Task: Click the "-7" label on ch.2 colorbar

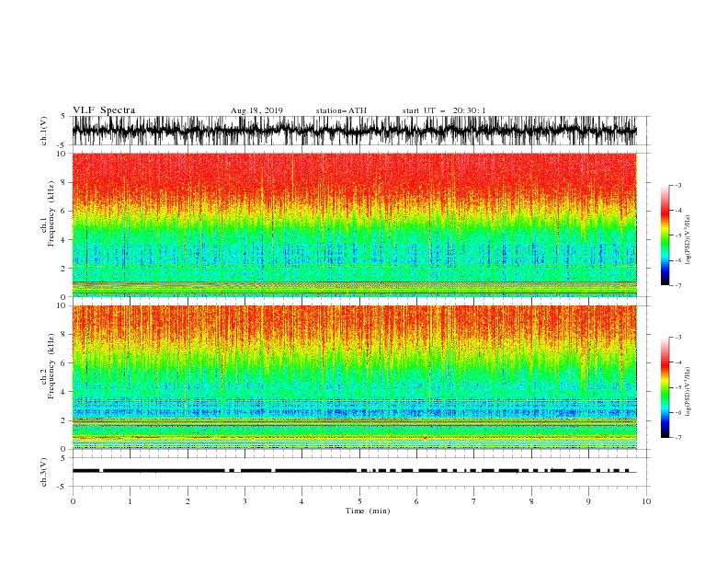Action: [x=677, y=437]
